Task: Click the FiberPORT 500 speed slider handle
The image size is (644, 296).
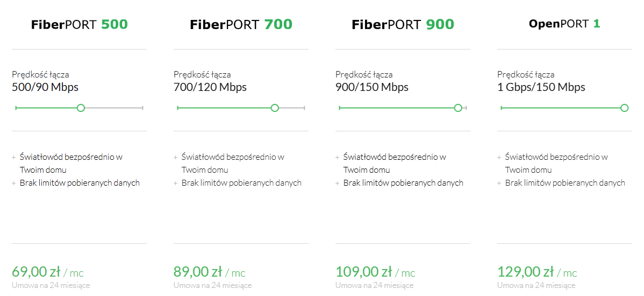Action: [81, 108]
